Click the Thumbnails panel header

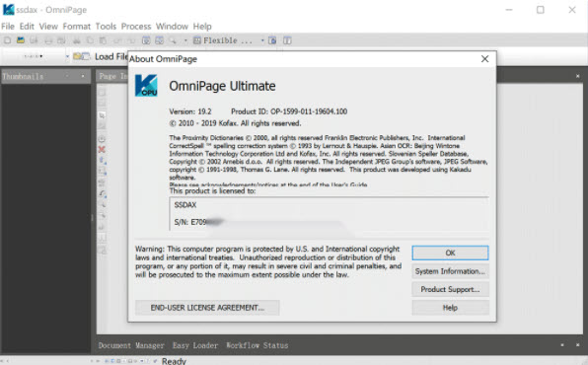point(45,76)
